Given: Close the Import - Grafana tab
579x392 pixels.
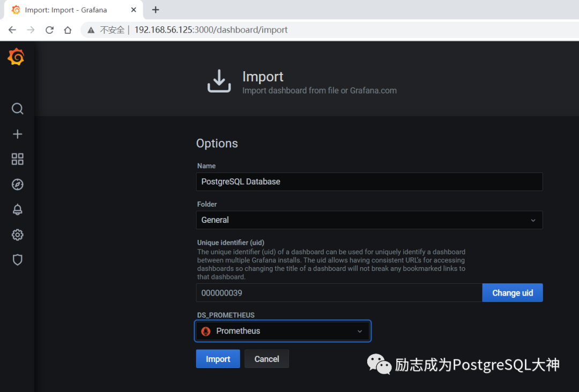Looking at the screenshot, I should [x=133, y=10].
